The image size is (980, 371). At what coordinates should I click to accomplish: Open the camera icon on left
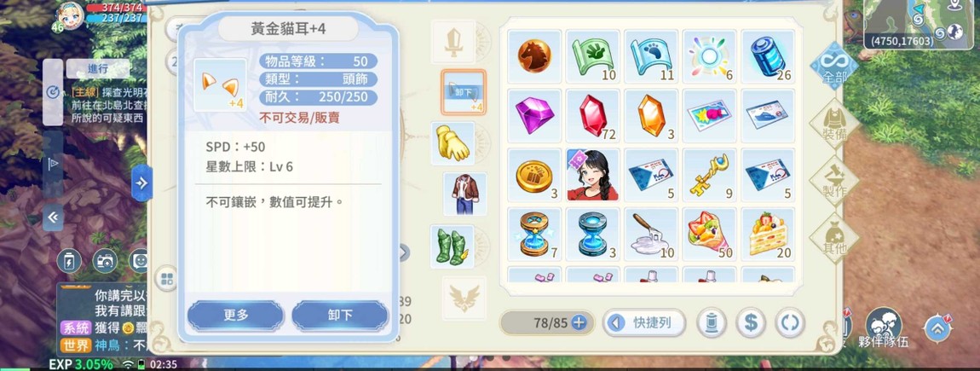(105, 261)
